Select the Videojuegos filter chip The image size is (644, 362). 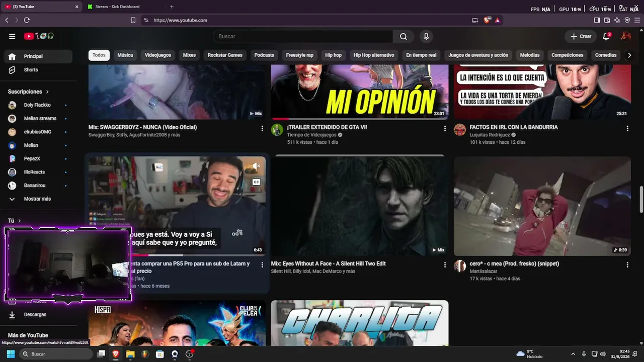pyautogui.click(x=158, y=55)
